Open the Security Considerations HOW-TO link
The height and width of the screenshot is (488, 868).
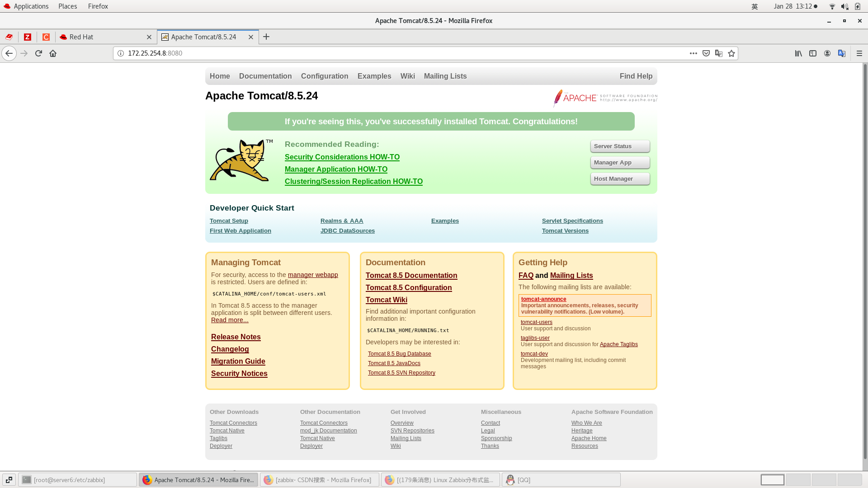tap(342, 157)
